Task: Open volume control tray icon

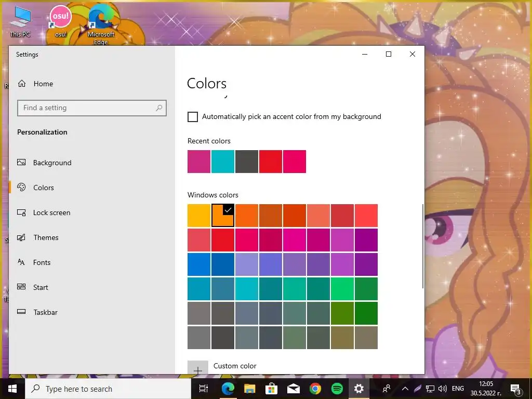Action: (x=443, y=389)
